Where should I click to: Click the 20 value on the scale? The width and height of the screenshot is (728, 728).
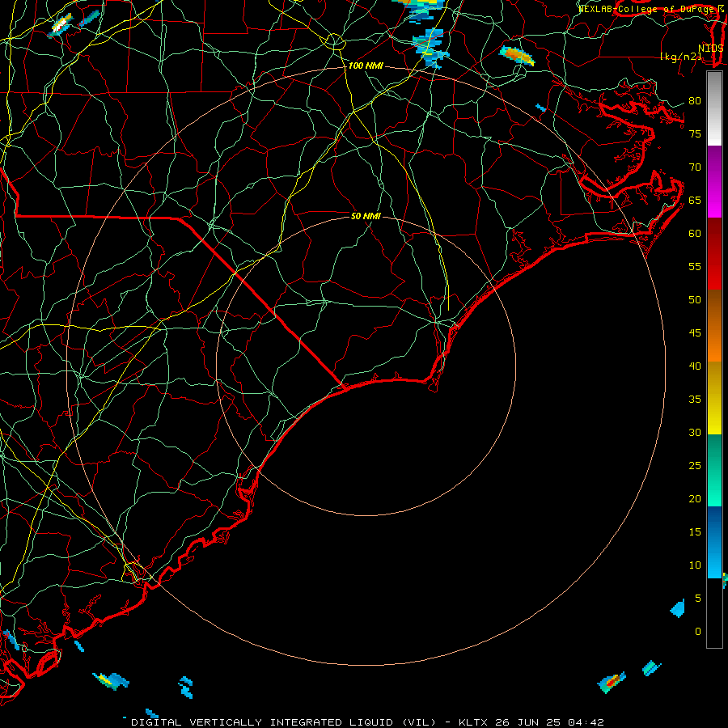(x=695, y=498)
